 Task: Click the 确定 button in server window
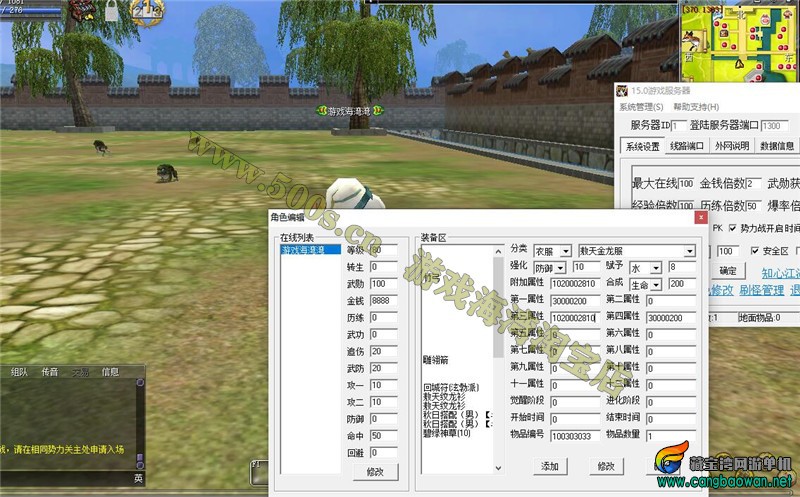click(728, 271)
